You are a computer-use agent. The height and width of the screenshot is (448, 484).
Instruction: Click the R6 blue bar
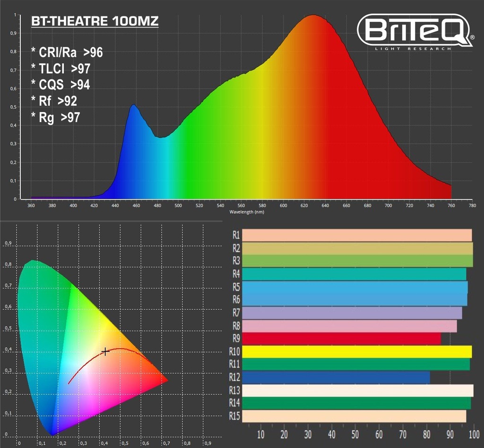click(x=354, y=300)
